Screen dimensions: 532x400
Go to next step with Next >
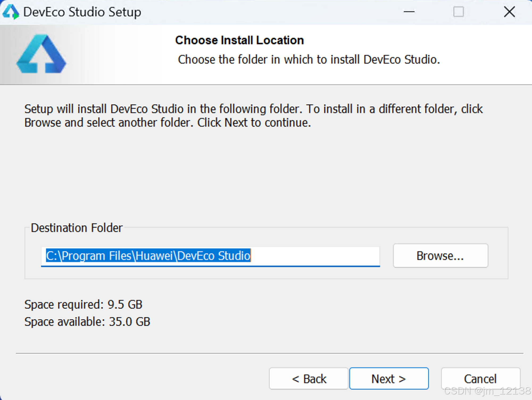pyautogui.click(x=389, y=379)
